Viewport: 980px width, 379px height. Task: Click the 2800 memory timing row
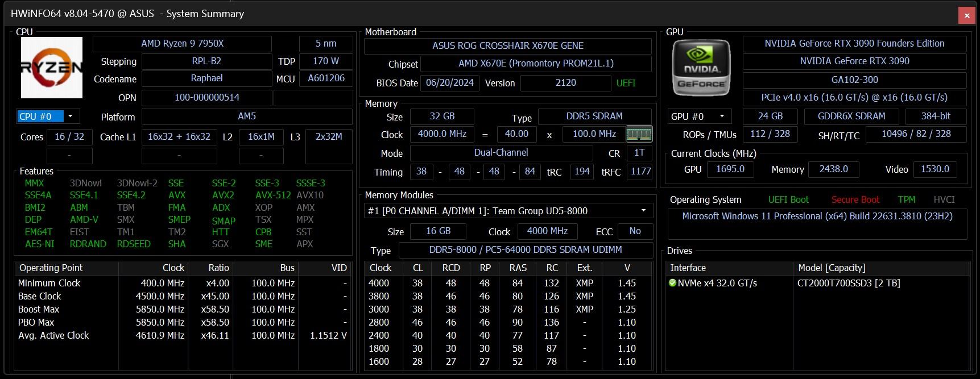click(508, 322)
